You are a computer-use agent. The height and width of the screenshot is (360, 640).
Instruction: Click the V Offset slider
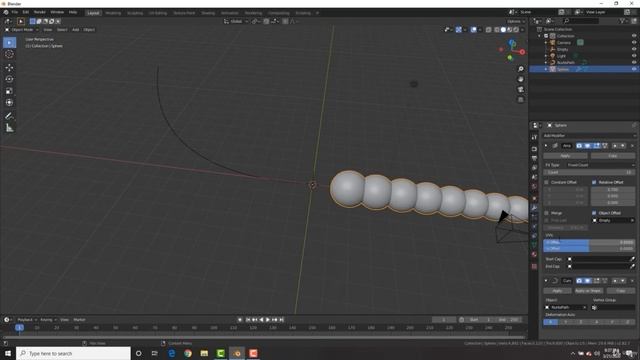589,249
